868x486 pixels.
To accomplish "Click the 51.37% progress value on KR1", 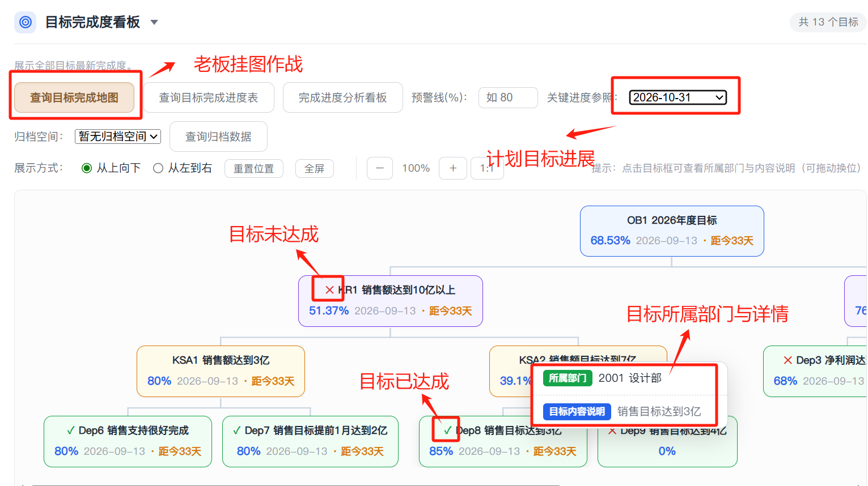I will point(329,310).
